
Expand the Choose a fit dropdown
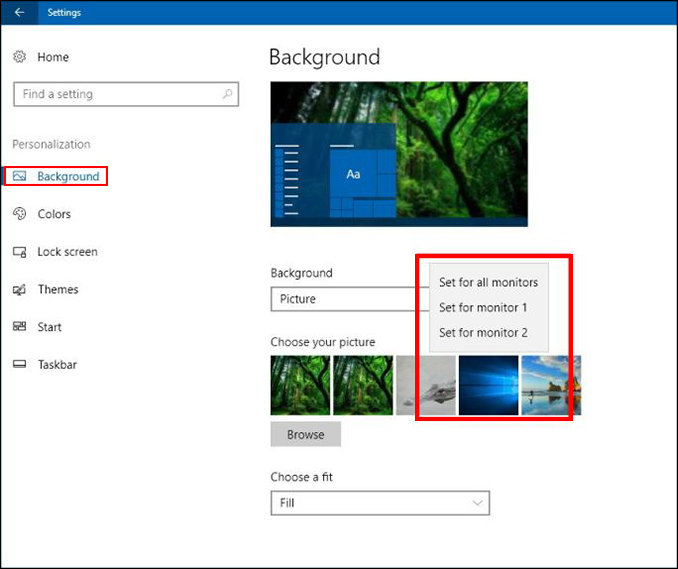[x=380, y=503]
